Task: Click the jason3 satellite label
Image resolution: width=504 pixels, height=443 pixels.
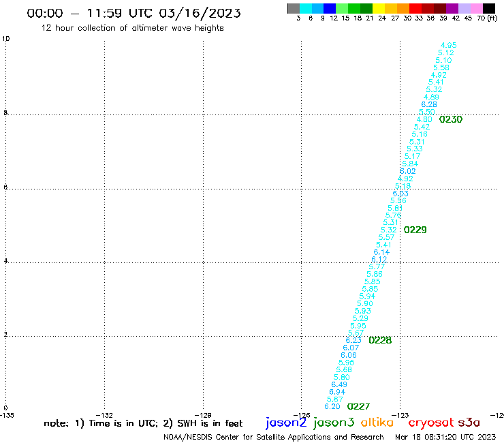Action: point(334,423)
